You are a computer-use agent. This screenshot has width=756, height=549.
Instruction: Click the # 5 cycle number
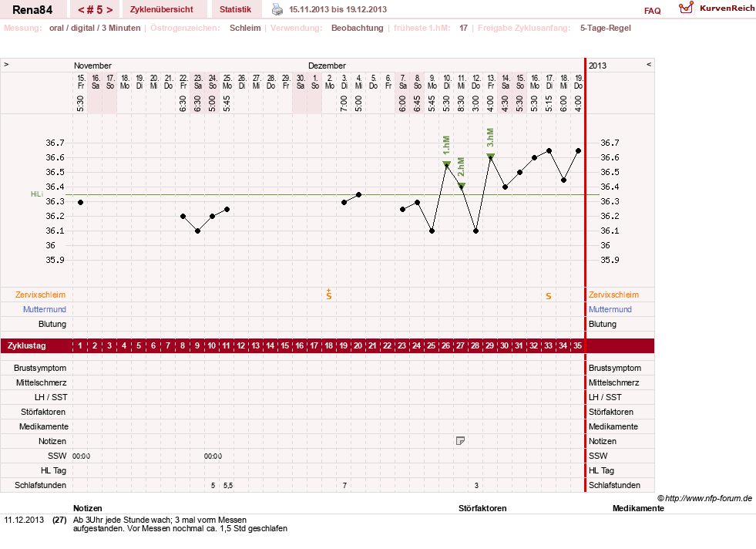coord(96,10)
